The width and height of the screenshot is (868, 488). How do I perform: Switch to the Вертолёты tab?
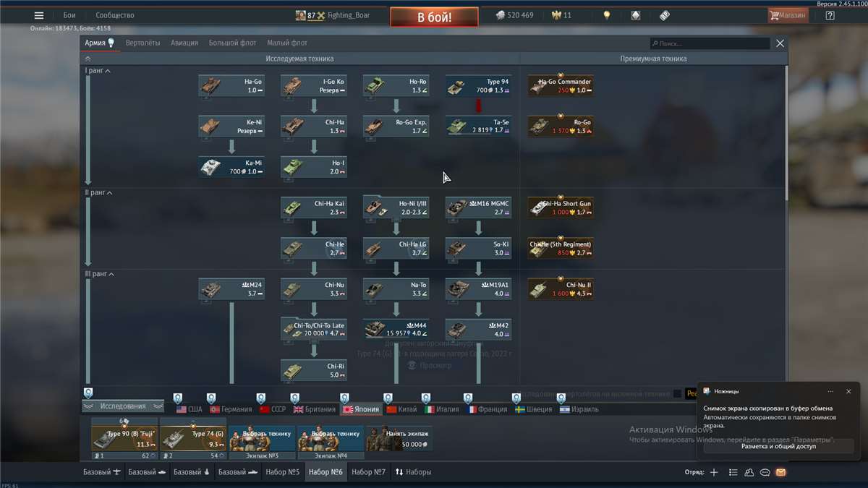[x=142, y=43]
